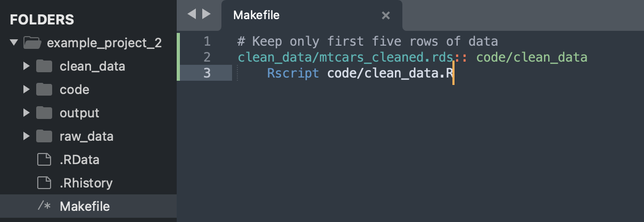This screenshot has height=222, width=644.
Task: Expand the clean_data folder
Action: (x=26, y=66)
